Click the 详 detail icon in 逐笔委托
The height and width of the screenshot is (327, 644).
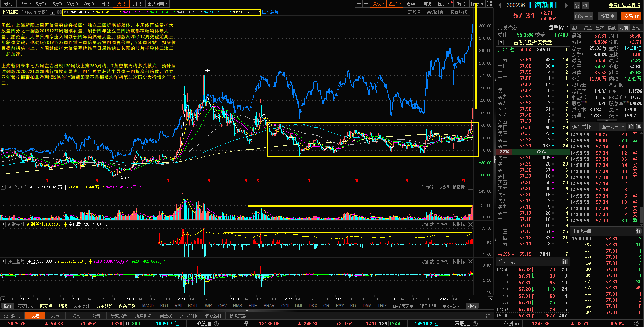pos(638,127)
